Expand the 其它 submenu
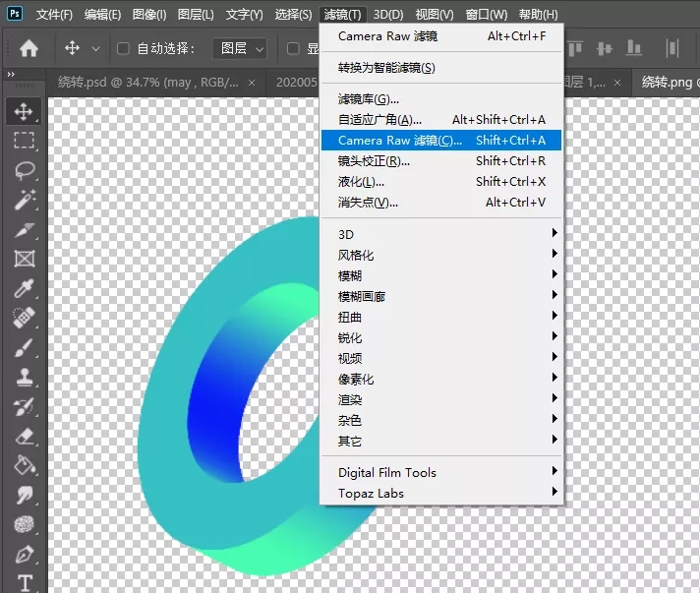Viewport: 700px width, 593px height. 441,442
